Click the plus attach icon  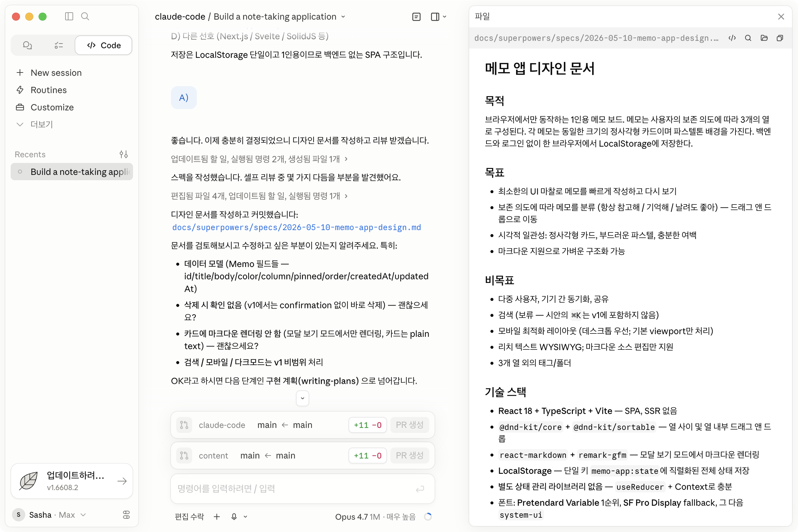pos(217,516)
